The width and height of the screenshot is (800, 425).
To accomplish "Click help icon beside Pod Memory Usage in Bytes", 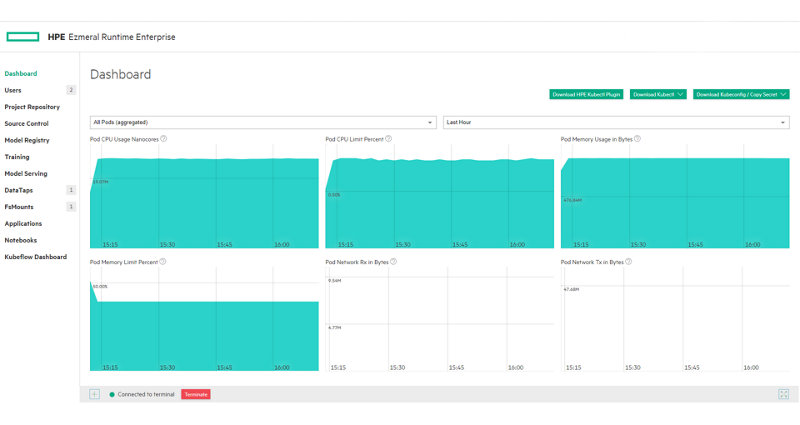I will coord(637,139).
